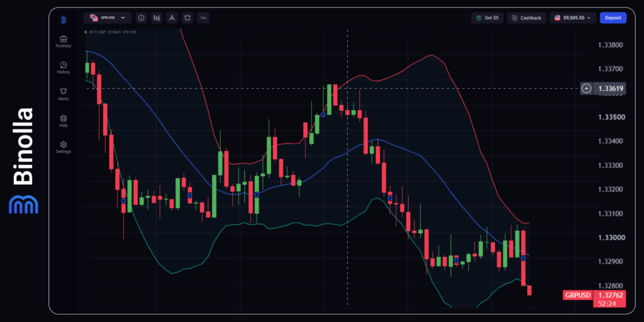The height and width of the screenshot is (322, 644).
Task: Change the 1m timeframe
Action: click(203, 18)
